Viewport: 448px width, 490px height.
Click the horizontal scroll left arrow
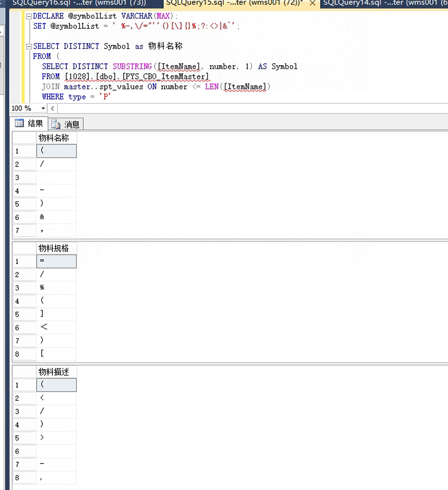(52, 109)
